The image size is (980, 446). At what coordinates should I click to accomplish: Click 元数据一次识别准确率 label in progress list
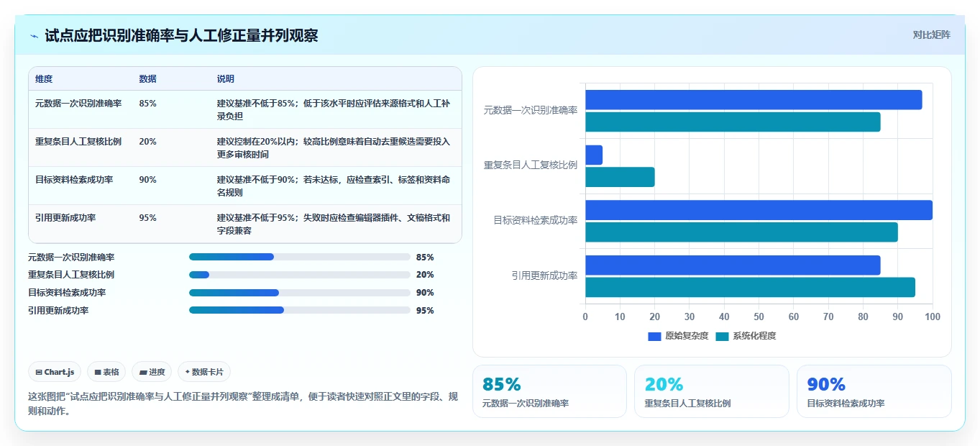pyautogui.click(x=71, y=257)
